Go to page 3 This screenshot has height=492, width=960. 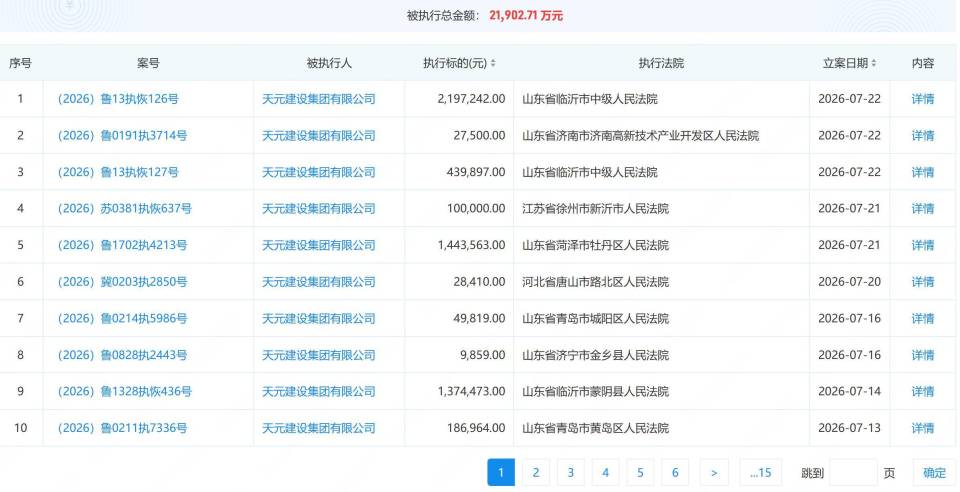pyautogui.click(x=571, y=472)
